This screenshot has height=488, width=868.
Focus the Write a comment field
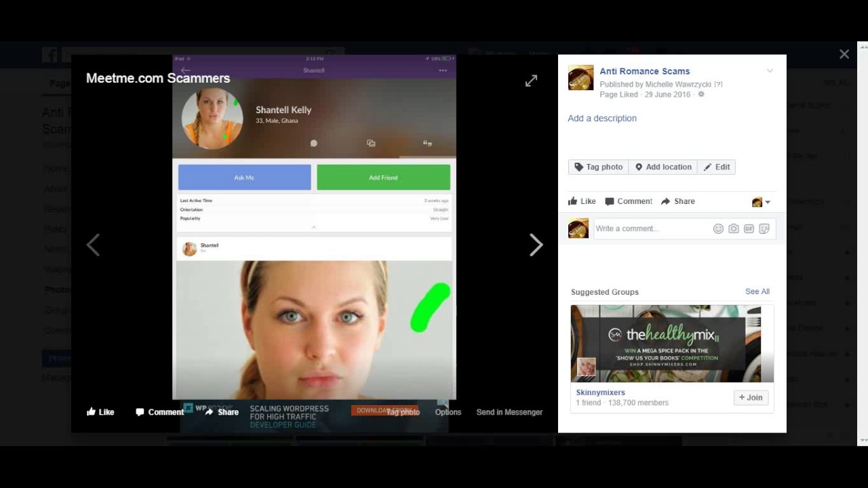652,228
